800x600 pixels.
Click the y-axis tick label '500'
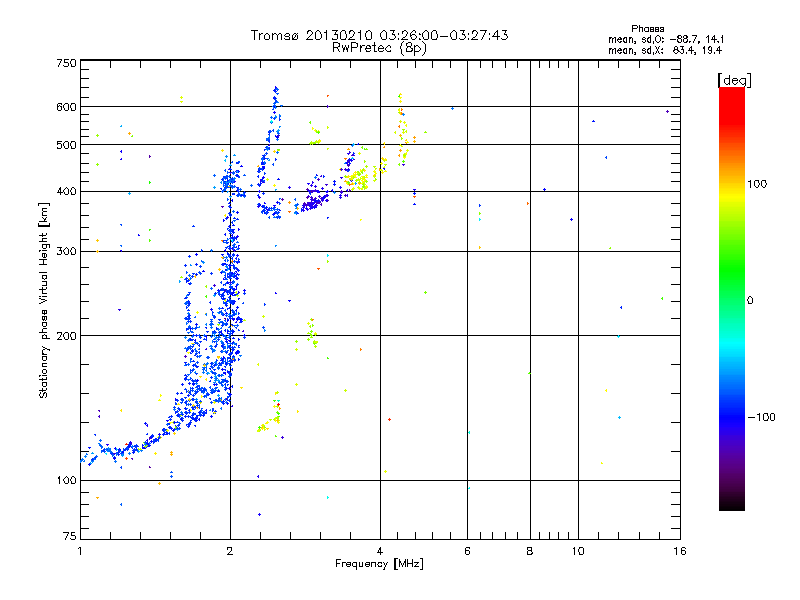click(x=67, y=145)
